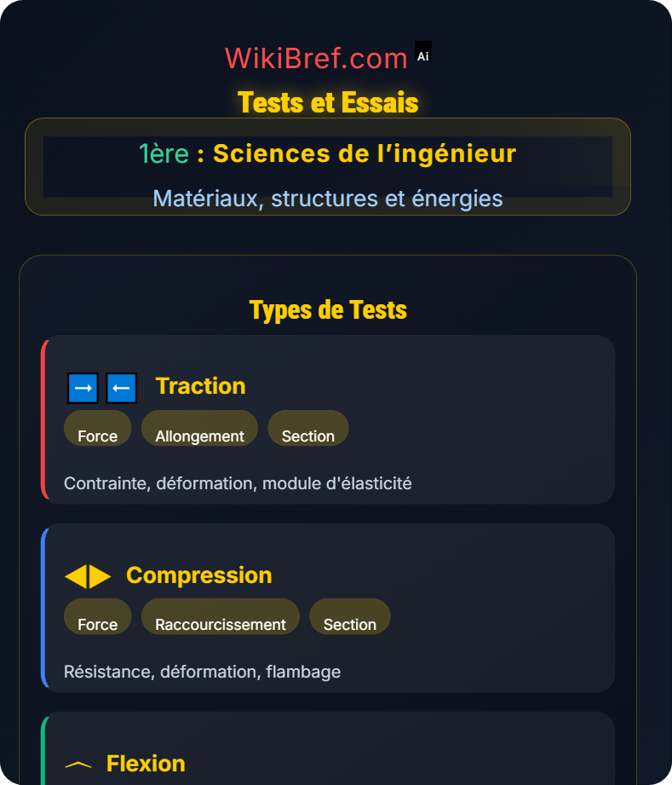
Task: Click the Traction heading
Action: coord(201,386)
